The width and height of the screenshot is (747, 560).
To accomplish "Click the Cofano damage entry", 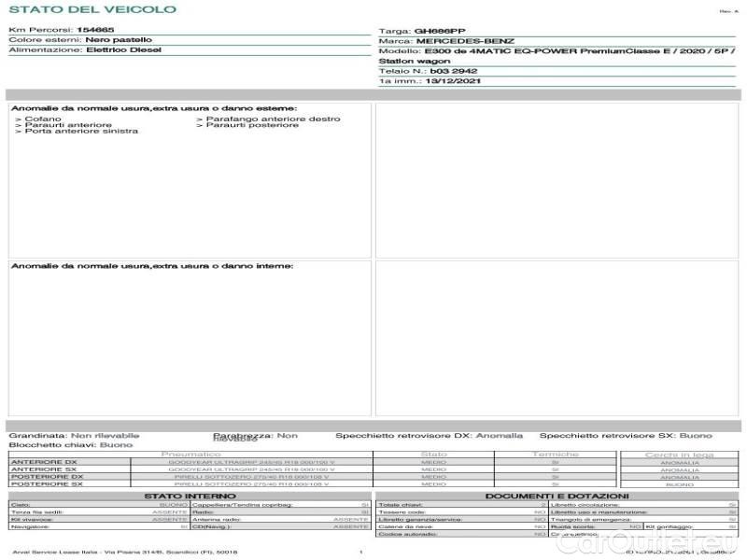I will [x=42, y=119].
